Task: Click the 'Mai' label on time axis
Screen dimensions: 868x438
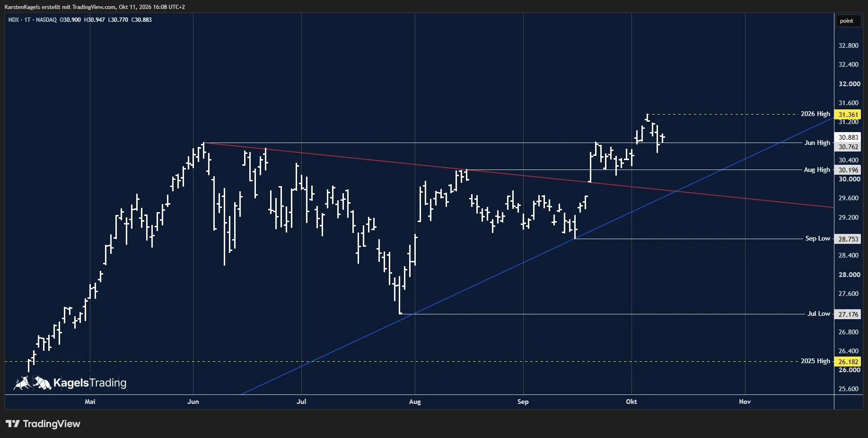Action: [90, 402]
